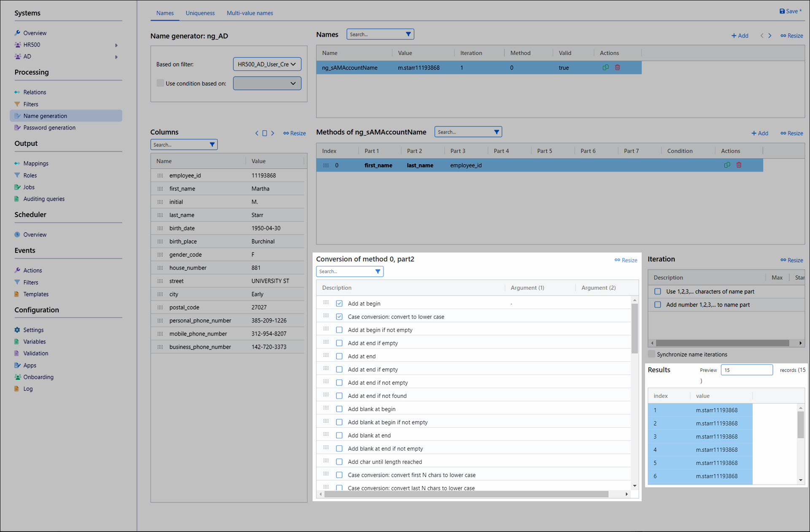Open Password generation in the sidebar
The height and width of the screenshot is (532, 810).
coord(49,128)
